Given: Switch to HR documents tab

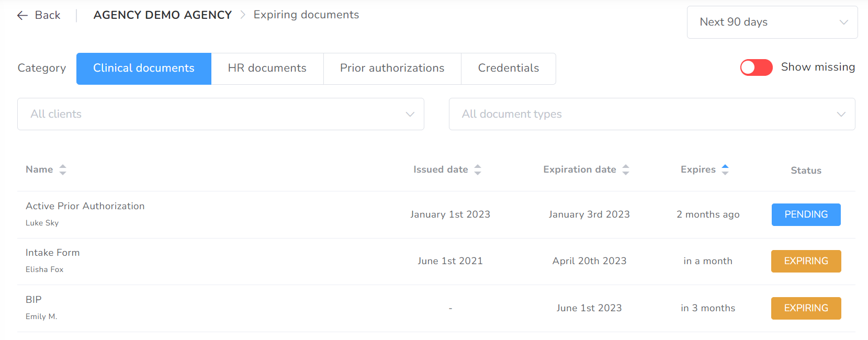Looking at the screenshot, I should point(267,69).
